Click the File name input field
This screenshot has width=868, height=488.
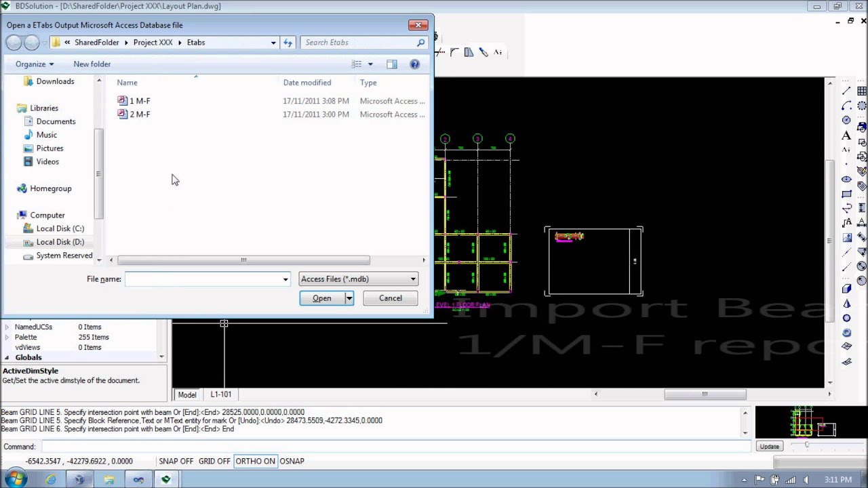pyautogui.click(x=203, y=279)
